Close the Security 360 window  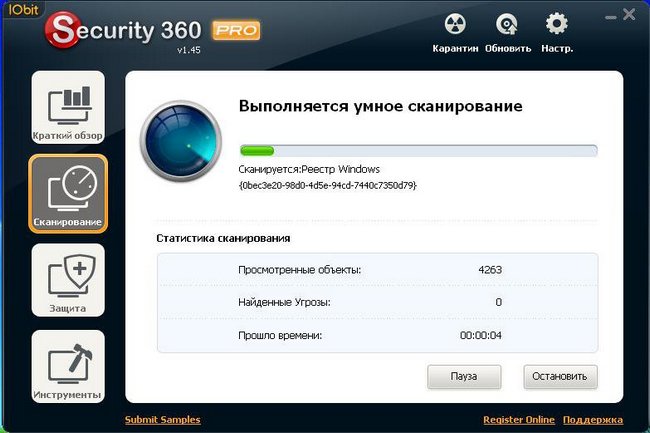point(629,15)
